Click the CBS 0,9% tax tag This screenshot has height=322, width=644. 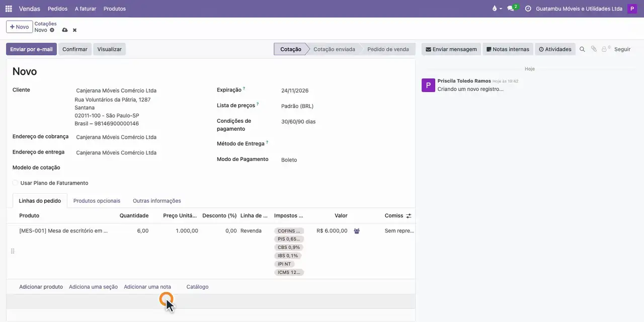pyautogui.click(x=289, y=248)
